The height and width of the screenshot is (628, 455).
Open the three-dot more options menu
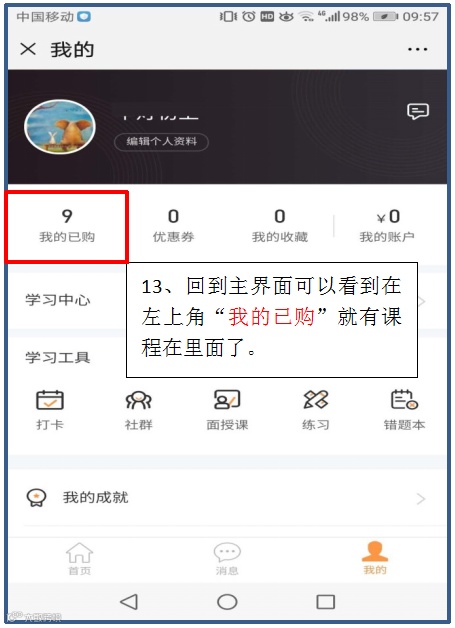pos(418,49)
